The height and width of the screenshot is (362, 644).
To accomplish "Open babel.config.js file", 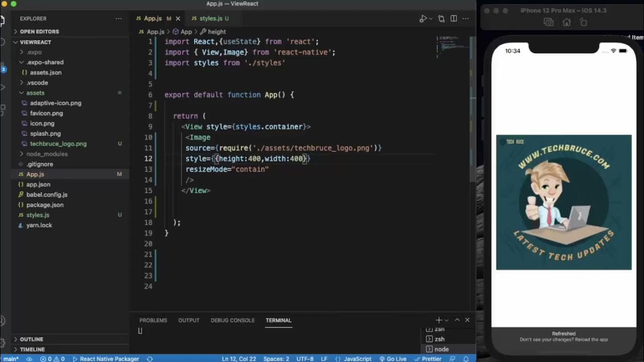I will 69,195.
